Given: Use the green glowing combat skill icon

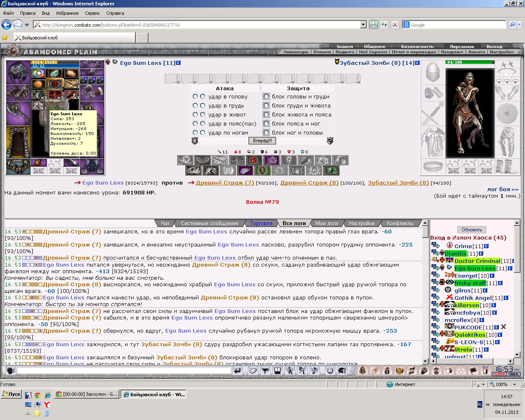Looking at the screenshot, I should pos(331,170).
